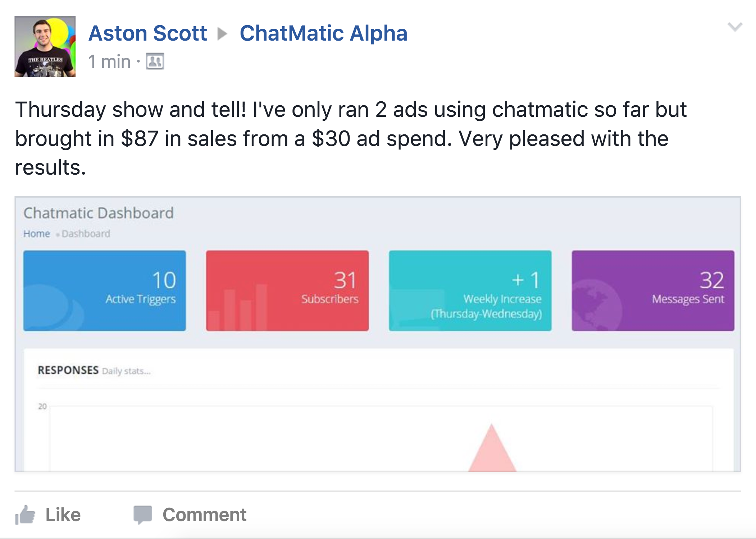Click the Dashboard breadcrumb item
Screen dimensions: 756x539
[86, 234]
